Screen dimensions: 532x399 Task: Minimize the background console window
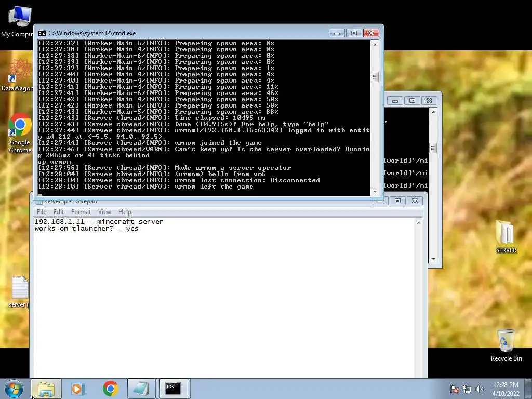[x=395, y=100]
